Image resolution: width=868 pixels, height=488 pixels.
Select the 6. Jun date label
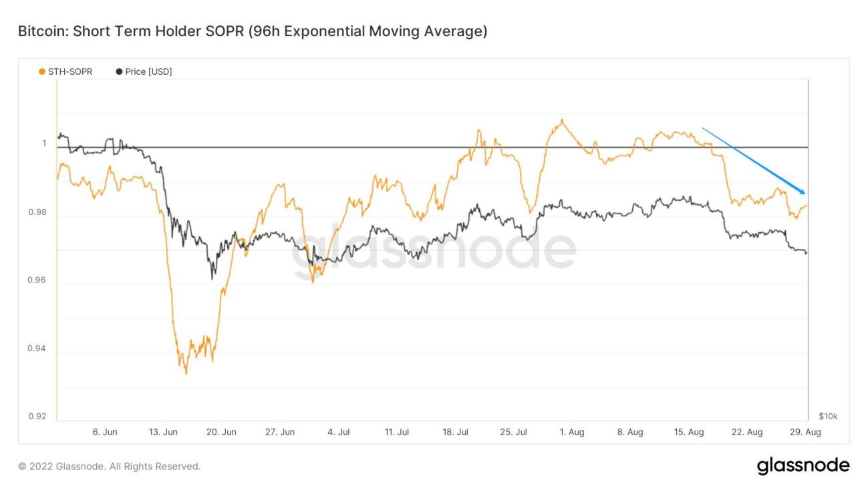[x=105, y=432]
